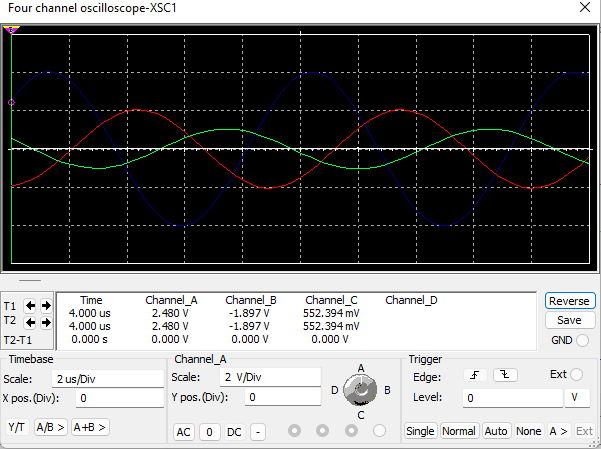
Task: Toggle the Ext trigger radio button
Action: 577,375
